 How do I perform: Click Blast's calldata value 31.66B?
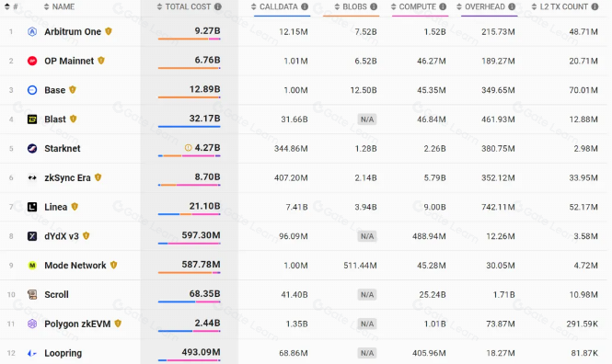(294, 119)
